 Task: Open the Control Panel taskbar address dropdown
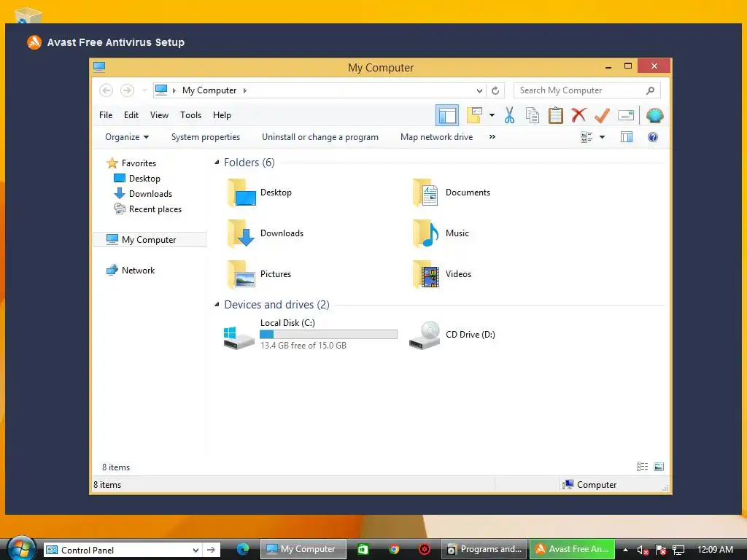click(196, 550)
